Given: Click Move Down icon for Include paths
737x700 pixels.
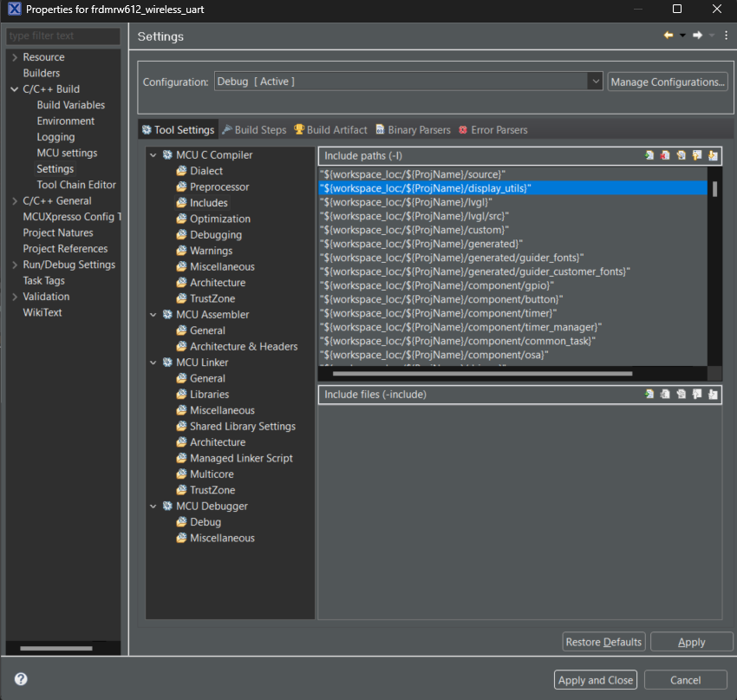Looking at the screenshot, I should pos(713,156).
